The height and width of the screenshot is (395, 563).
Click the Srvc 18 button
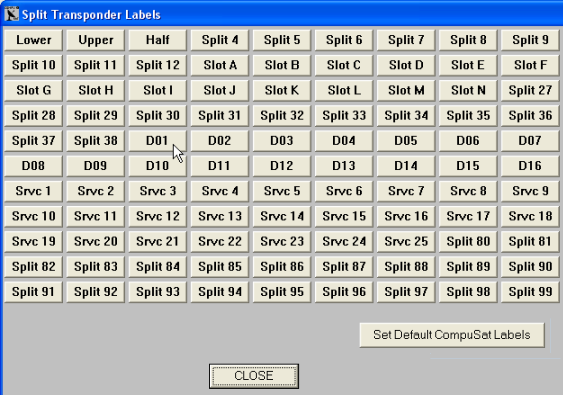(x=530, y=216)
